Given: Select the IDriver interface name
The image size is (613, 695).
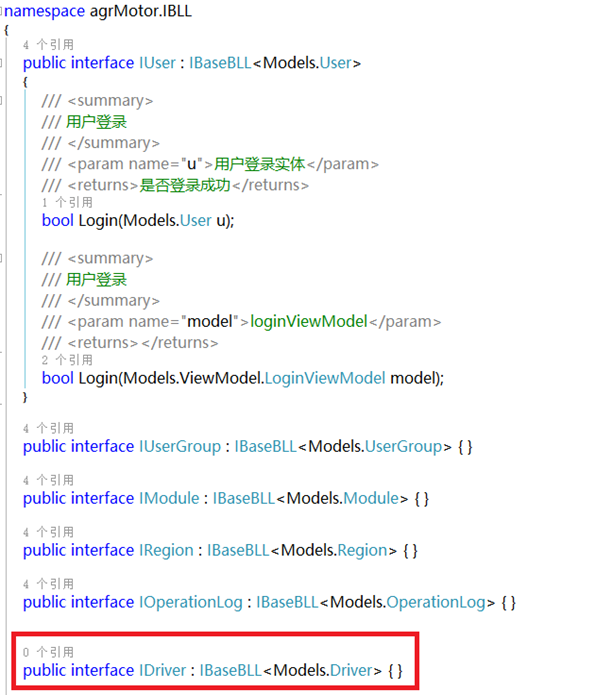Looking at the screenshot, I should pyautogui.click(x=163, y=670).
